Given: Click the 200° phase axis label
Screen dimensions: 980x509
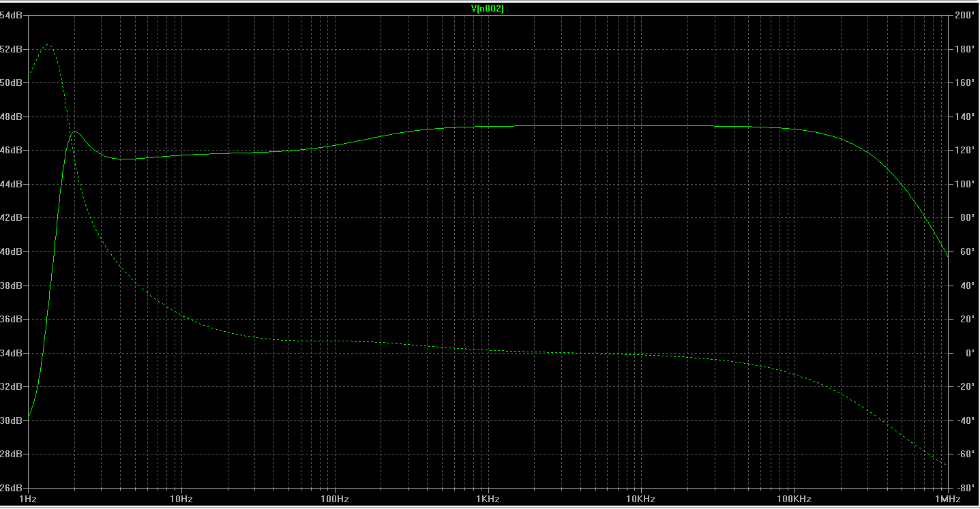Looking at the screenshot, I should (x=966, y=15).
